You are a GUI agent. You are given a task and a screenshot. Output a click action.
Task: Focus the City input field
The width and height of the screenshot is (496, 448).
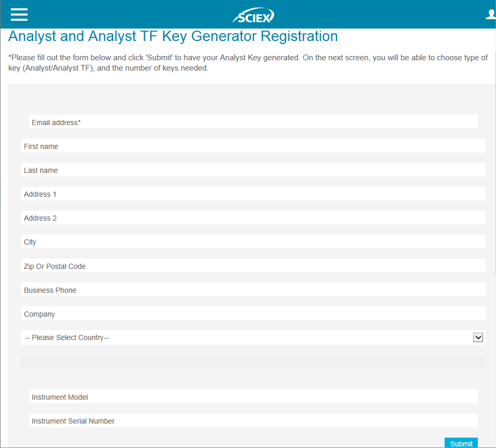(253, 241)
